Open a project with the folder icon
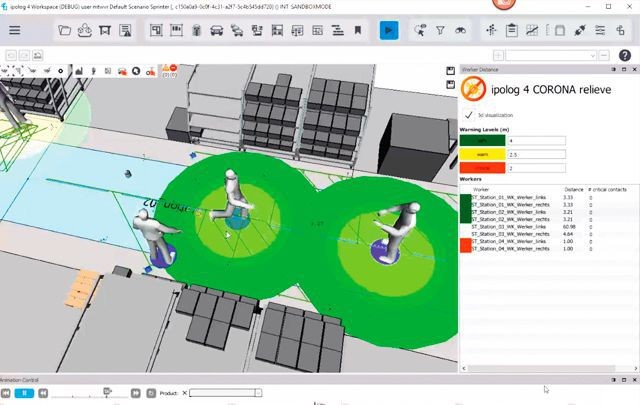Screen dimensions: 640x405 (x=64, y=30)
